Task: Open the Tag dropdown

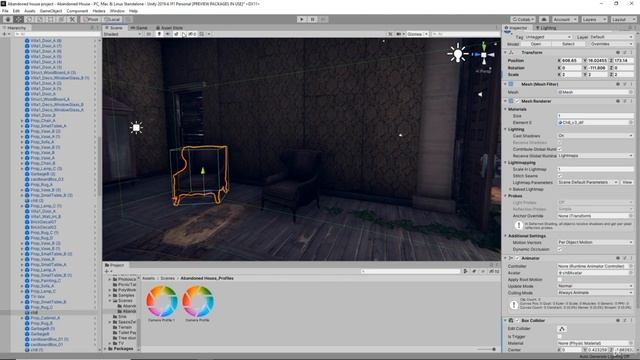Action: (548, 37)
